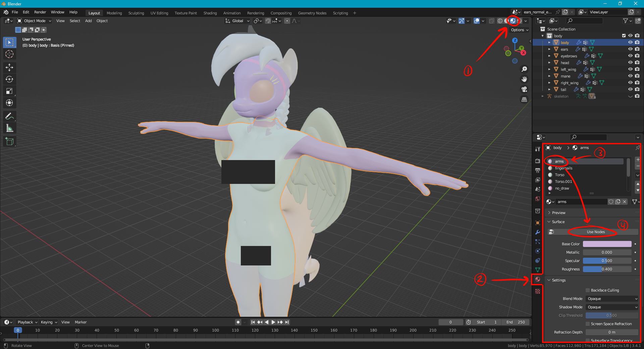Enable Screen Space Refraction checkbox
This screenshot has width=644, height=349.
click(588, 324)
